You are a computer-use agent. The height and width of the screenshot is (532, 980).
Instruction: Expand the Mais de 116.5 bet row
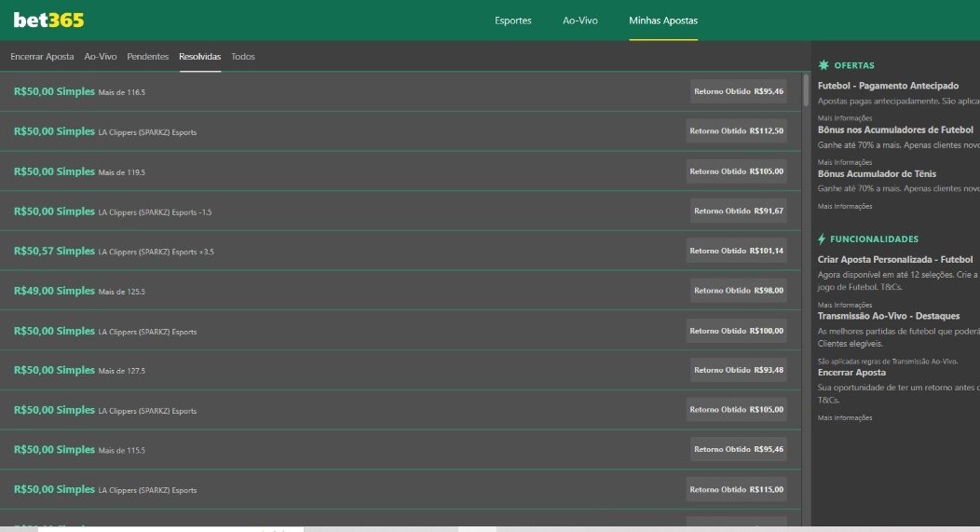(x=400, y=91)
